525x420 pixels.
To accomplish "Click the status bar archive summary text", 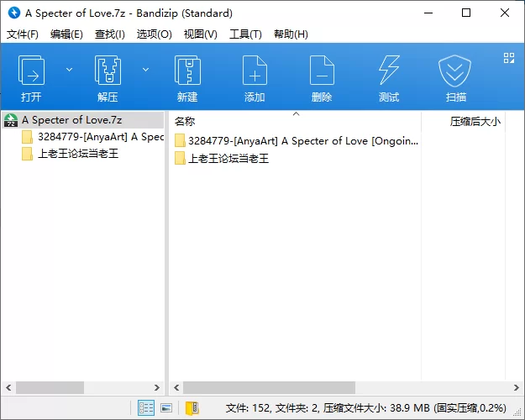I will click(366, 408).
